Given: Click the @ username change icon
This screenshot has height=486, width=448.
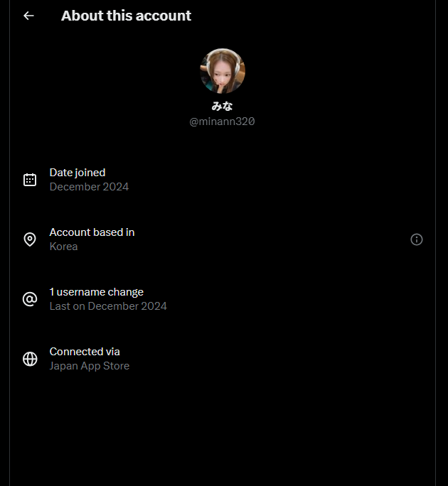Looking at the screenshot, I should [x=30, y=299].
